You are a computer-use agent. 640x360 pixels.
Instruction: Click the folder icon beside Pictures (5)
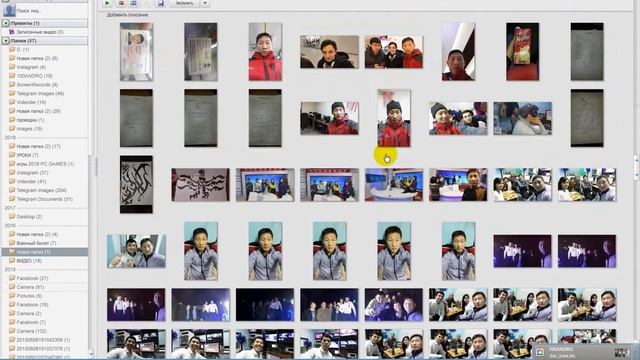tap(12, 296)
